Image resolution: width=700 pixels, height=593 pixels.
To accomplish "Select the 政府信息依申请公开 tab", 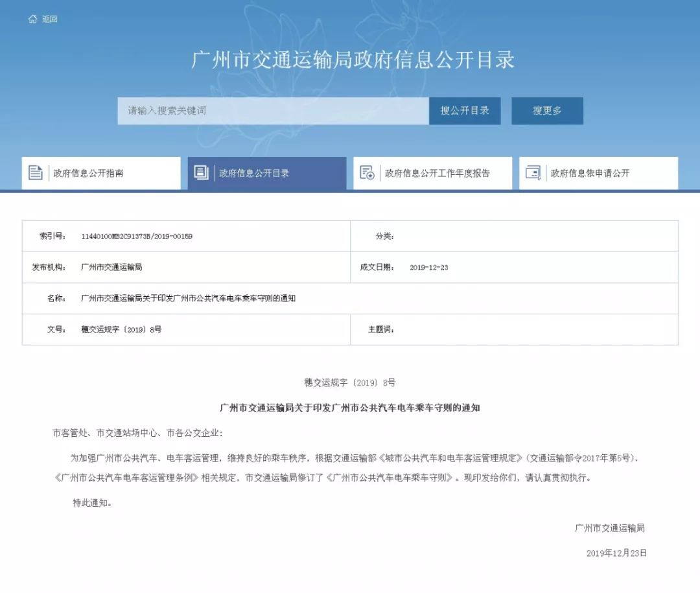I will [x=590, y=173].
